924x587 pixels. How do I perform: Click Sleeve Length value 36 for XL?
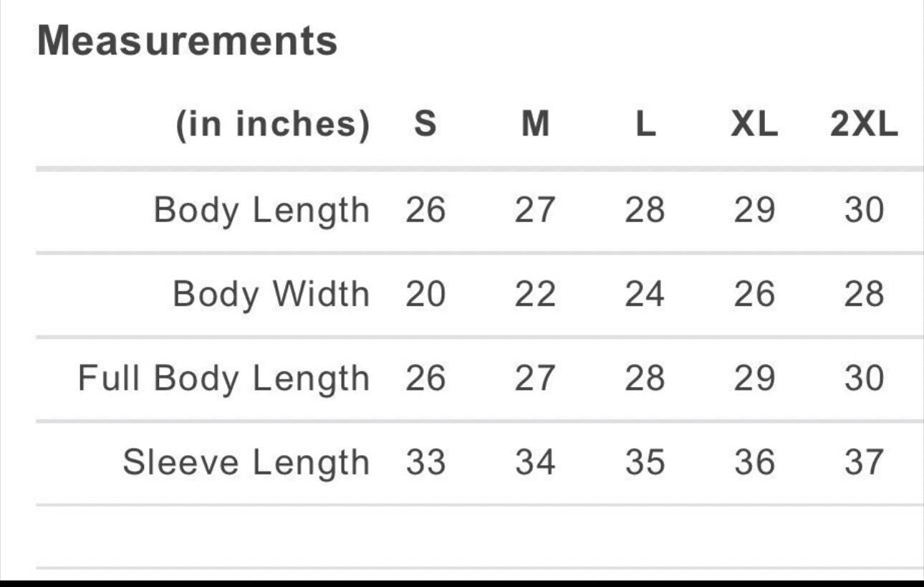754,462
